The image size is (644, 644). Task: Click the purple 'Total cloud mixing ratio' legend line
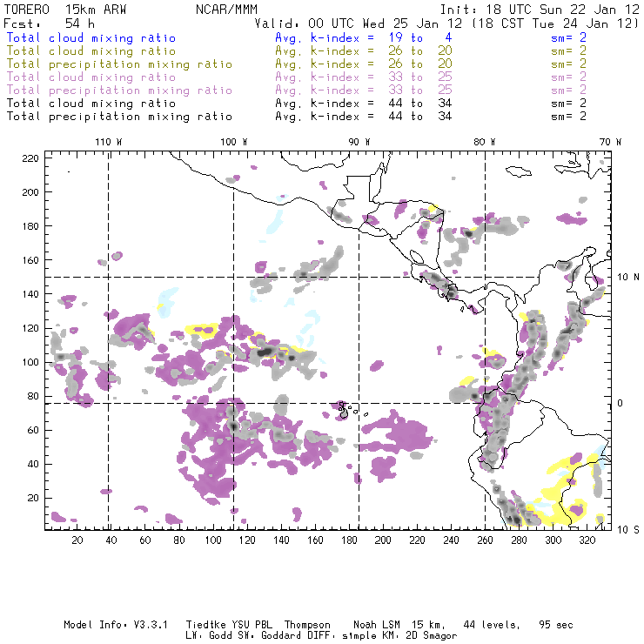point(91,77)
